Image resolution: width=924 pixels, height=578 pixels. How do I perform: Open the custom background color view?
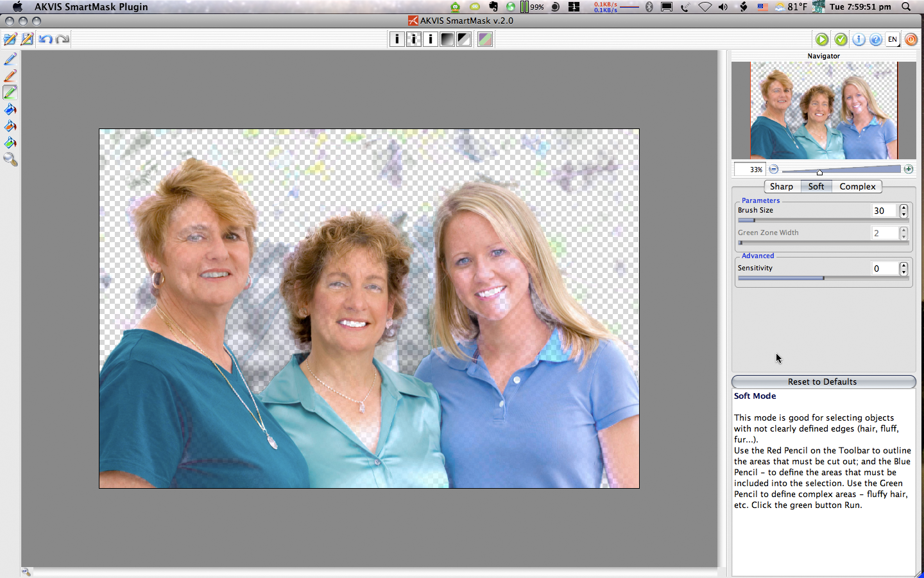pos(485,39)
